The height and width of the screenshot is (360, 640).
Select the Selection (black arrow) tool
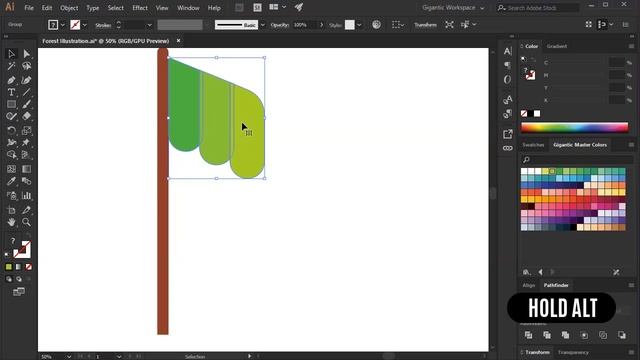11,54
